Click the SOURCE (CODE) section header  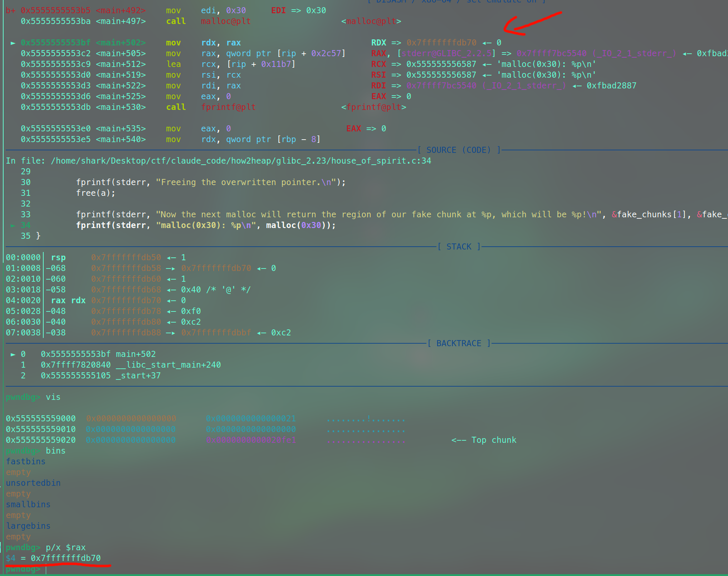click(459, 150)
